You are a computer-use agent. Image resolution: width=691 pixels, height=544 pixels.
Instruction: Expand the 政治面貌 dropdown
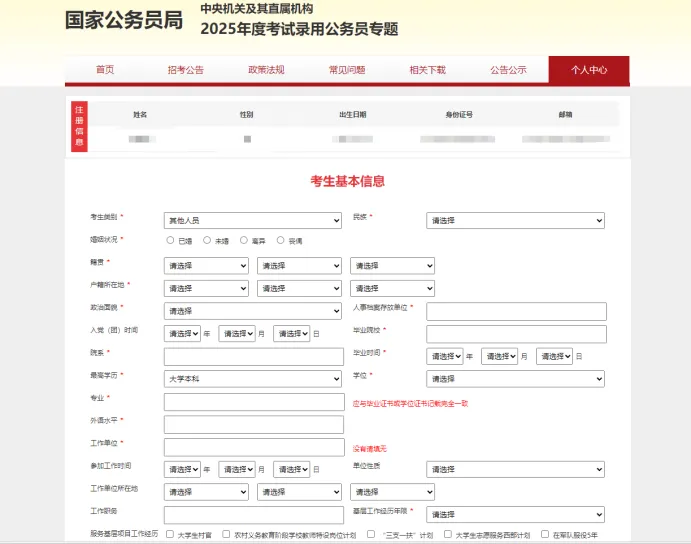253,312
